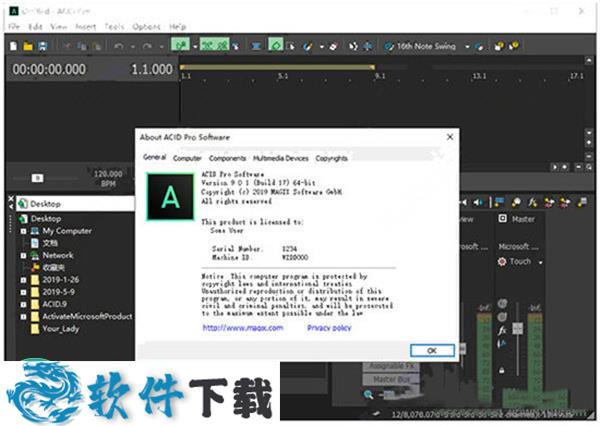Click the Undo arrow icon
The width and height of the screenshot is (600, 426).
(x=119, y=46)
